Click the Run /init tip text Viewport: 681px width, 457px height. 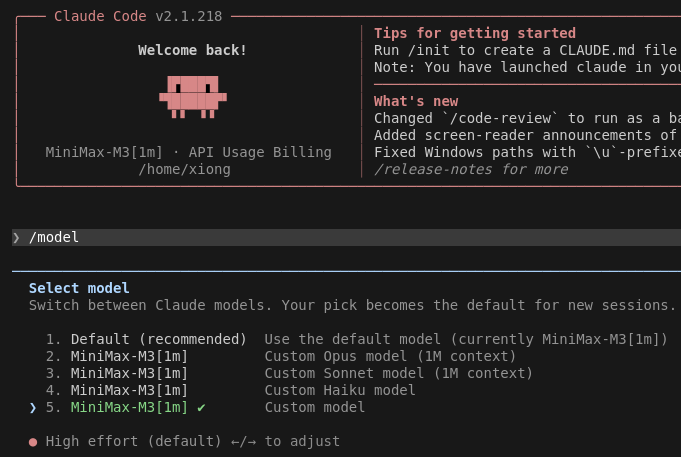(x=526, y=50)
